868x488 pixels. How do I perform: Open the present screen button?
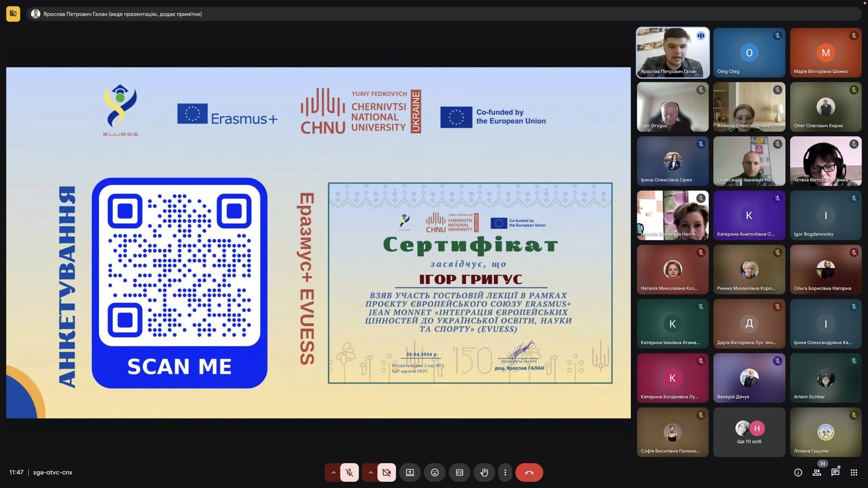(410, 472)
